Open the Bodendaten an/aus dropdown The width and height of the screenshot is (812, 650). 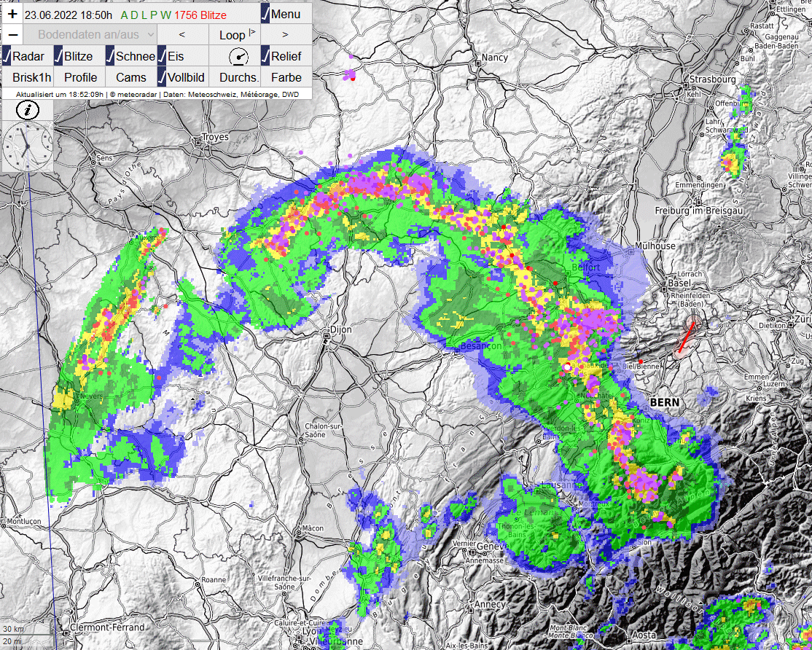[90, 35]
